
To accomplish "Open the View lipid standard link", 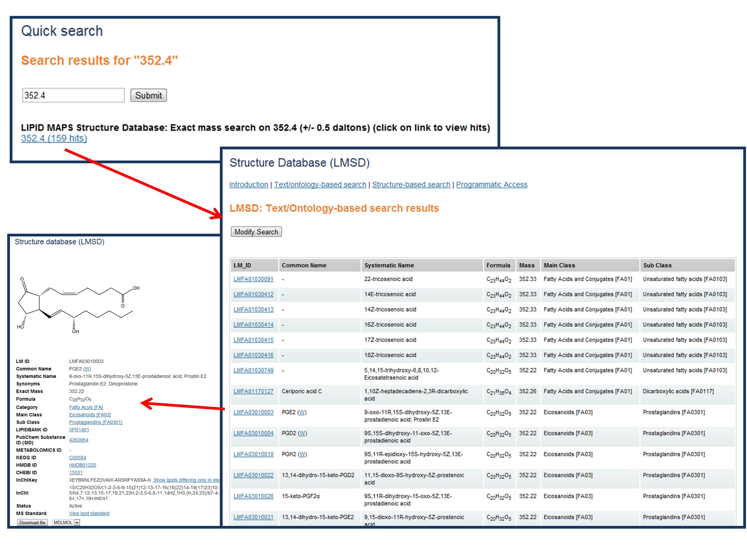I will (89, 513).
